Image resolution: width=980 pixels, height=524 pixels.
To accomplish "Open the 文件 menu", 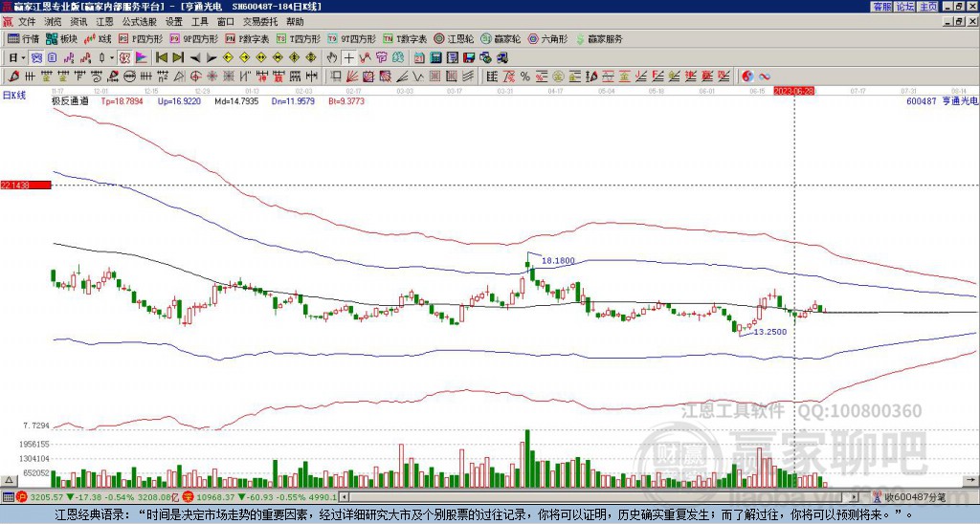I will (27, 22).
